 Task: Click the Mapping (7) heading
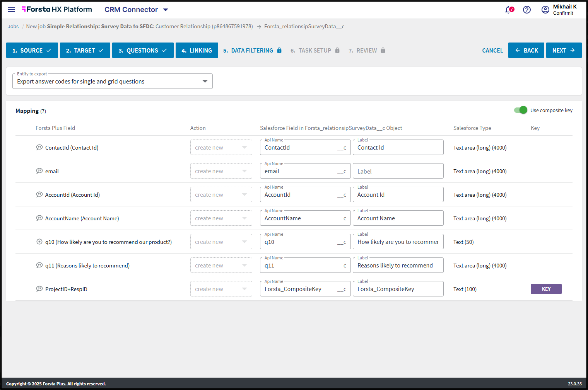point(31,111)
